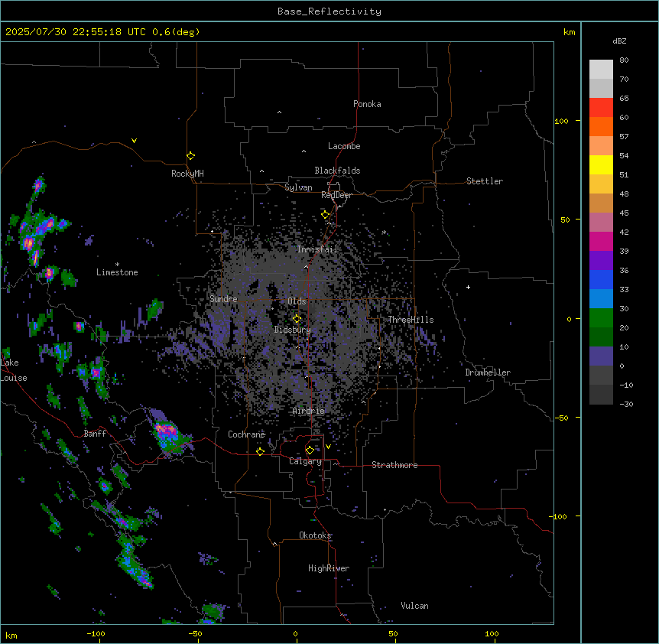Viewport: 659px width, 644px height.
Task: Click the slate 0–10 dBZ legend swatch
Action: click(601, 356)
